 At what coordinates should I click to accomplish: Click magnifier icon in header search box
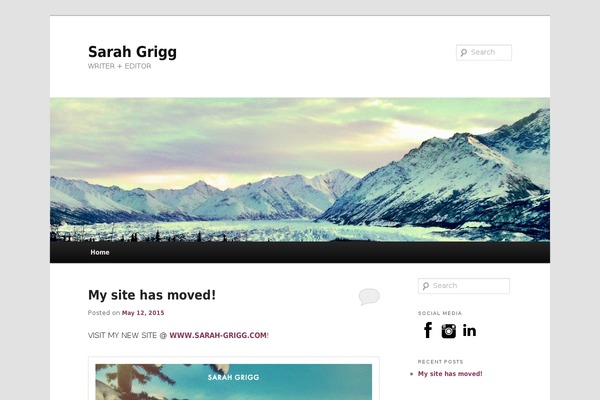(x=464, y=52)
